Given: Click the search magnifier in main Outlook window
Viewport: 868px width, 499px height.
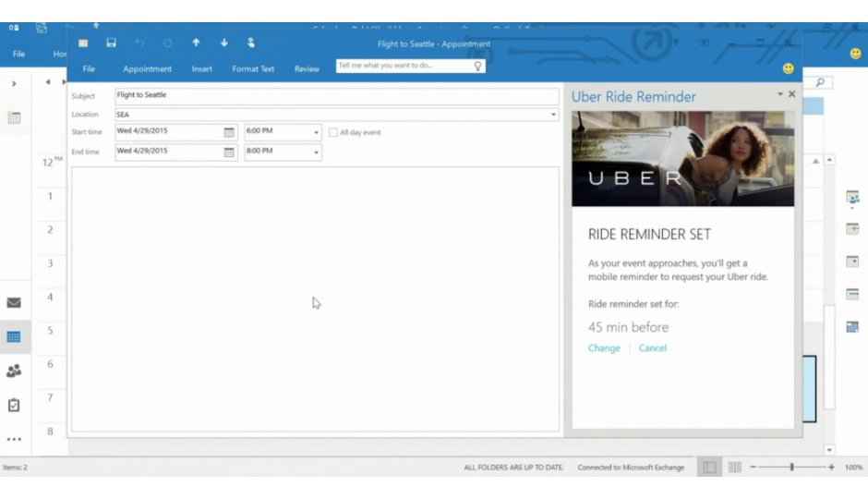Looking at the screenshot, I should tap(820, 82).
